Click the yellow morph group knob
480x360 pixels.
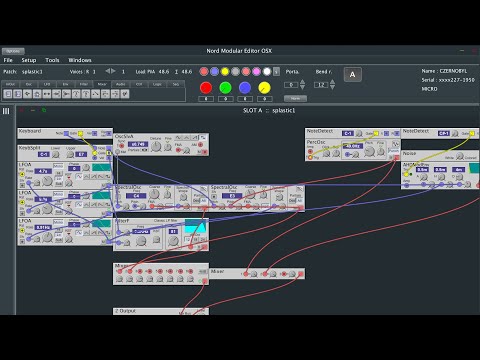click(x=265, y=88)
